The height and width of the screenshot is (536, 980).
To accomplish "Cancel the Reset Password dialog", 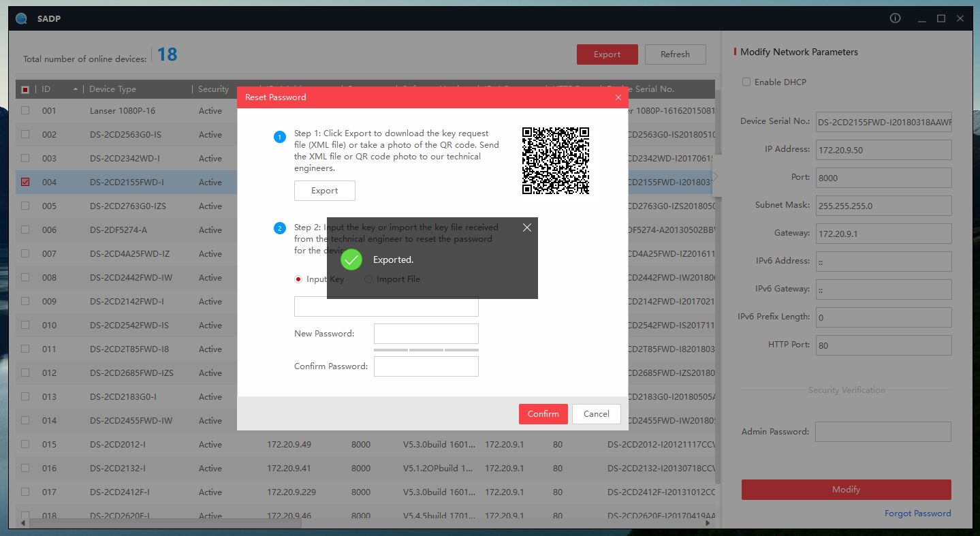I will pyautogui.click(x=597, y=414).
